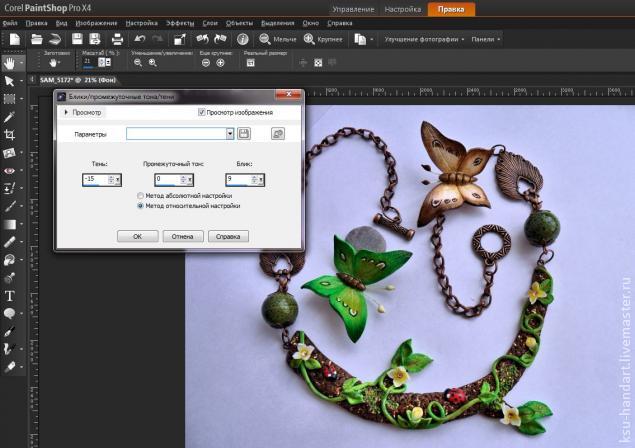Open the Параметры presets dropdown
The width and height of the screenshot is (635, 448).
pos(230,134)
